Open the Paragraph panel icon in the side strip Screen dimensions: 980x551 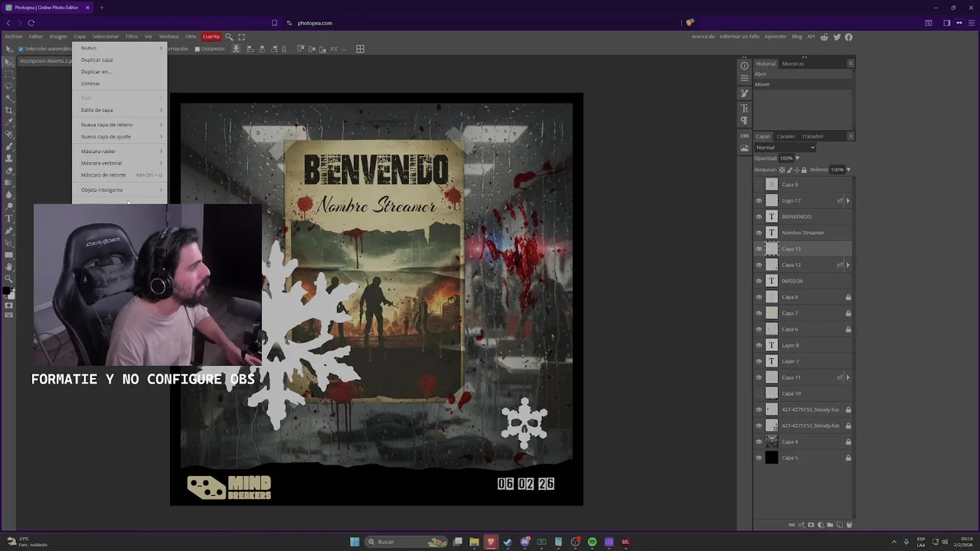(x=744, y=120)
